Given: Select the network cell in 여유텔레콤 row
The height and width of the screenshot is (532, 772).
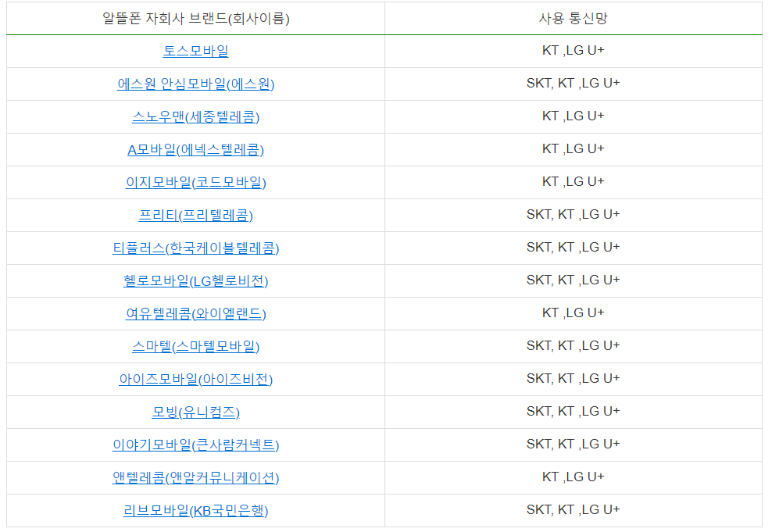Looking at the screenshot, I should click(573, 313).
